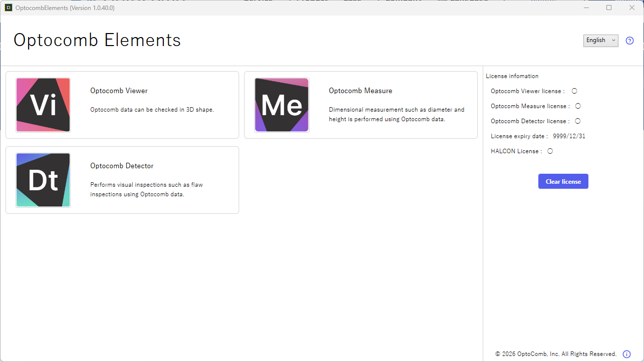Image resolution: width=644 pixels, height=362 pixels.
Task: Toggle the Optocomb Viewer license indicator
Action: pos(574,91)
